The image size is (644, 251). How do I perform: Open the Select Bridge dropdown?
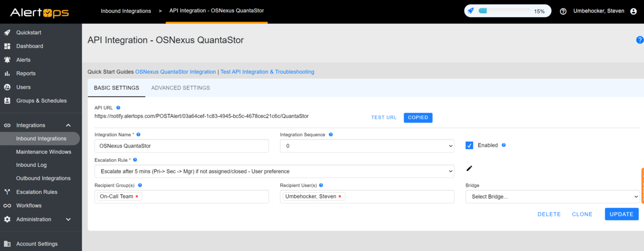pos(552,197)
